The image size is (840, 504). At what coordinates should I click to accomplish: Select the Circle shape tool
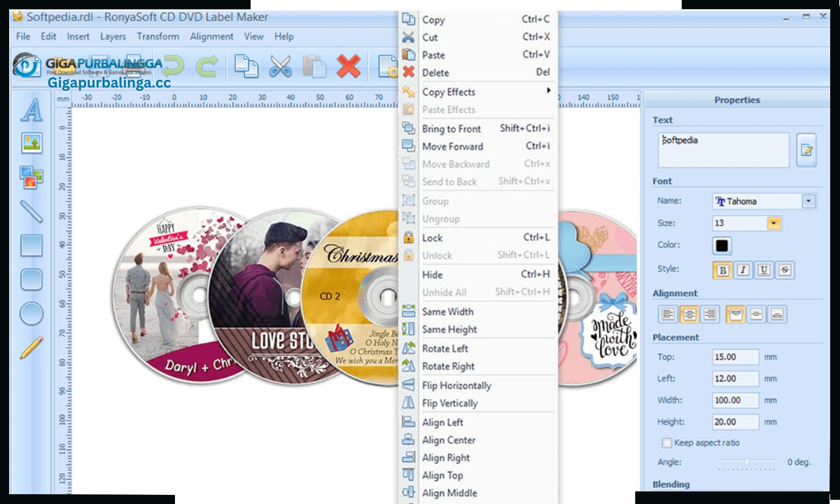click(31, 314)
